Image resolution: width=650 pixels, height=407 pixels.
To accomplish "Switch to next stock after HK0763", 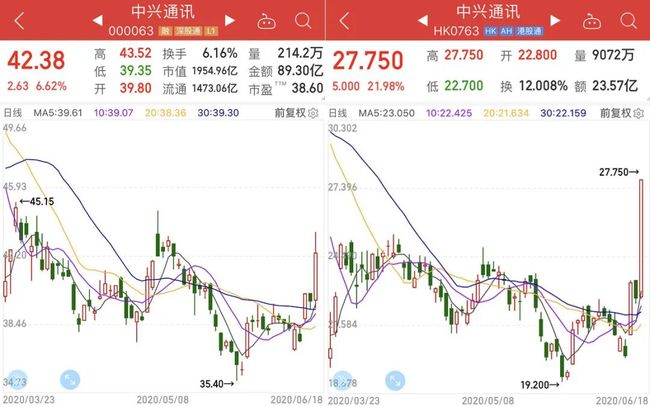I will (x=555, y=20).
